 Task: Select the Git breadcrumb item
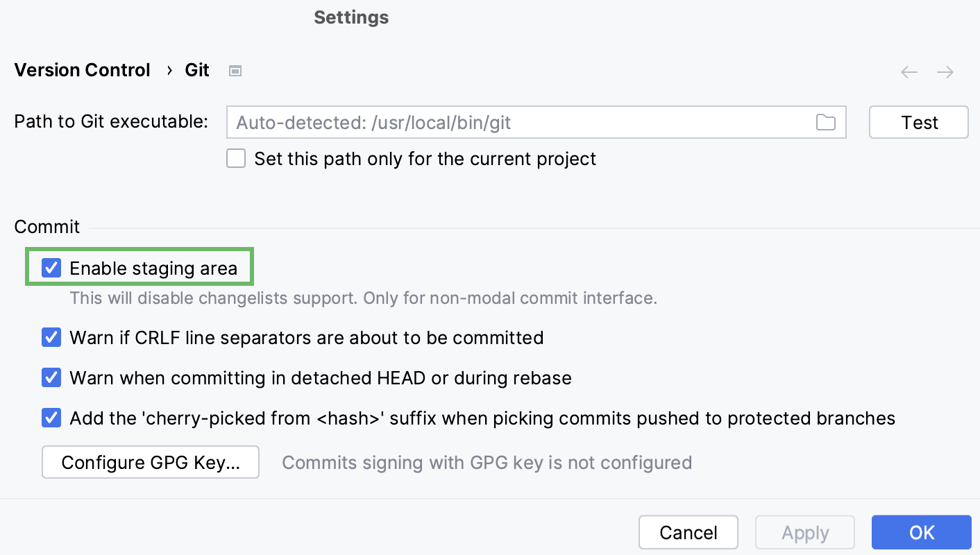pyautogui.click(x=197, y=71)
